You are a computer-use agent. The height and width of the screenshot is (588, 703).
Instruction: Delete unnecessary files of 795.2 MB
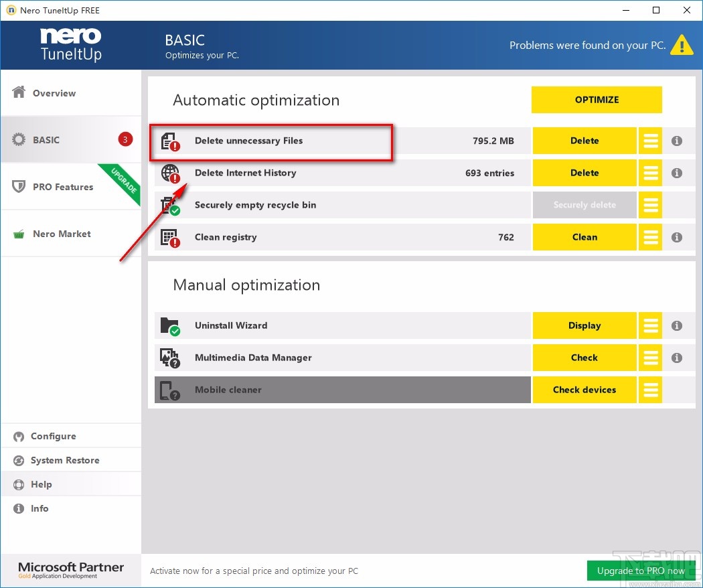(584, 141)
